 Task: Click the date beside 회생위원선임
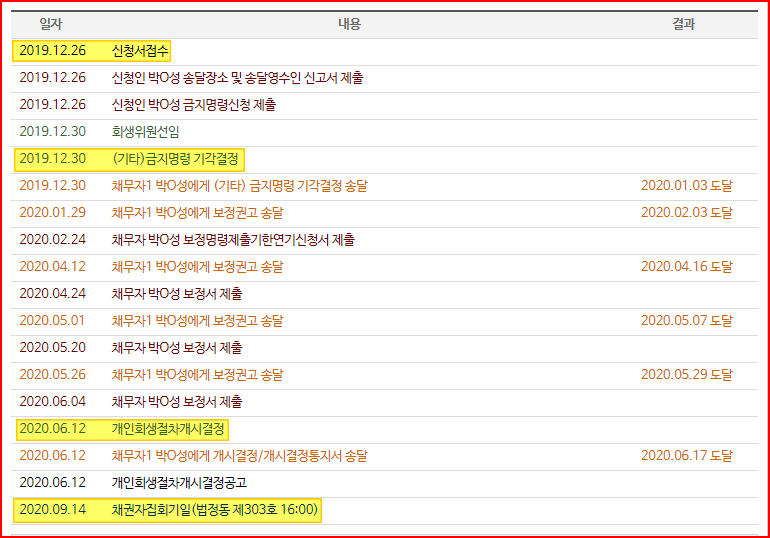[x=53, y=132]
